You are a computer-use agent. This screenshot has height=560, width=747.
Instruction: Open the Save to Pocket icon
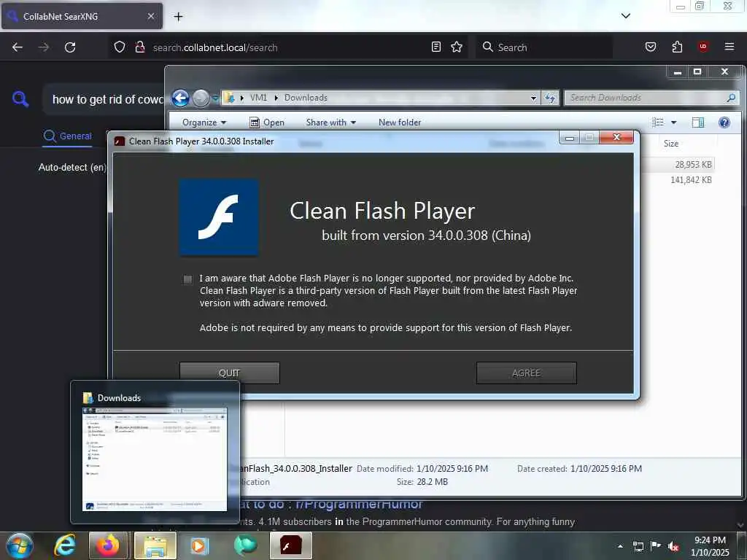click(650, 47)
